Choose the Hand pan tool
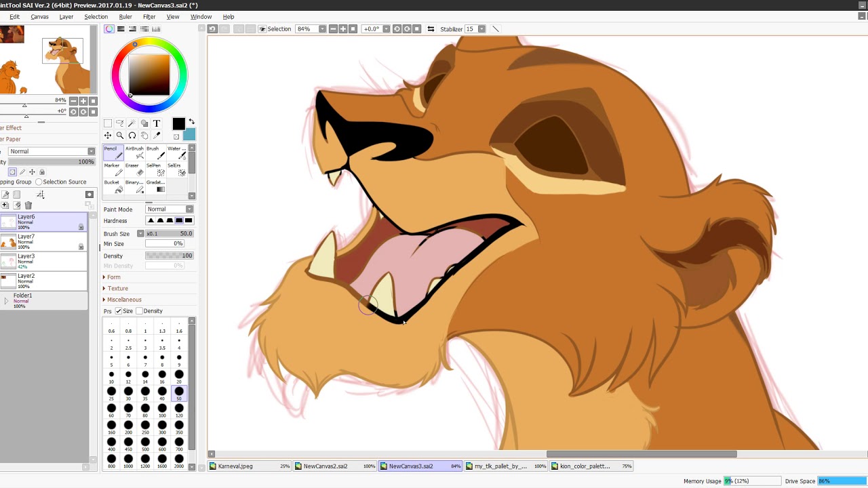 (x=144, y=136)
